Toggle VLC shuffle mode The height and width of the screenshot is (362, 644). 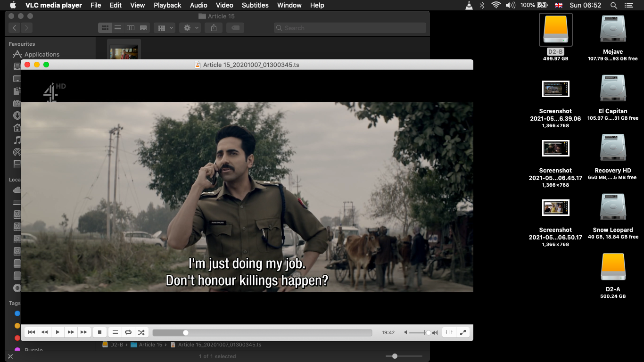tap(141, 332)
